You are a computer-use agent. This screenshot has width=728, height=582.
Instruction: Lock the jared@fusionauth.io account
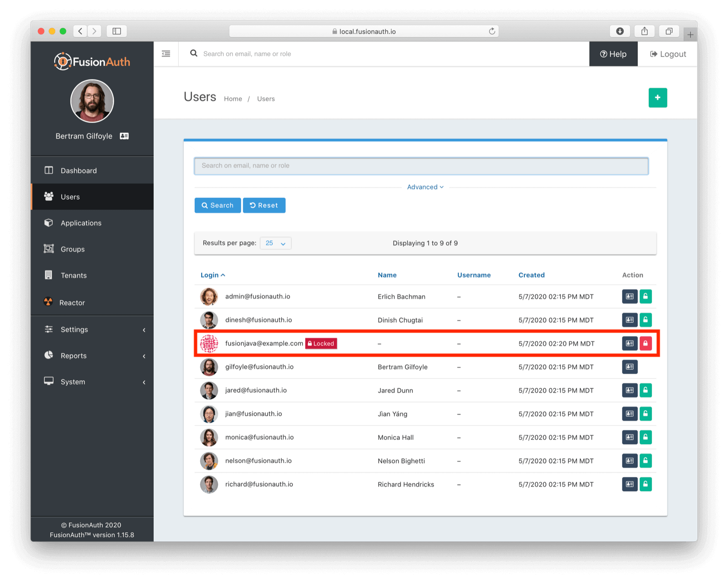(x=646, y=390)
